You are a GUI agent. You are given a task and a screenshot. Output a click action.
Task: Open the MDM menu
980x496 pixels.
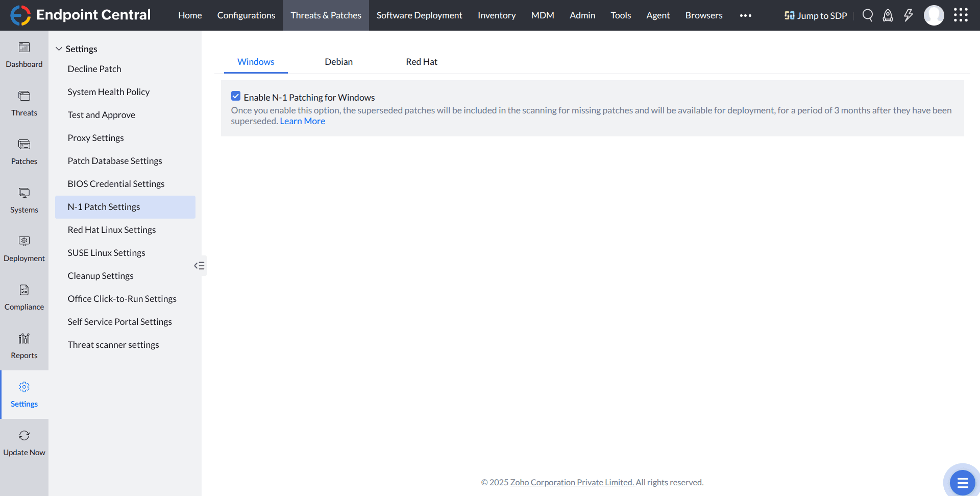point(543,15)
